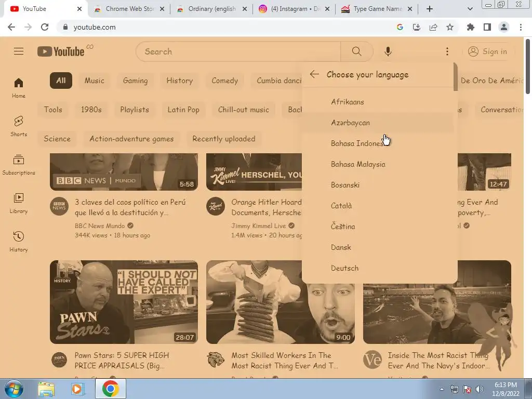Switch to the Instagram tab

(x=294, y=9)
